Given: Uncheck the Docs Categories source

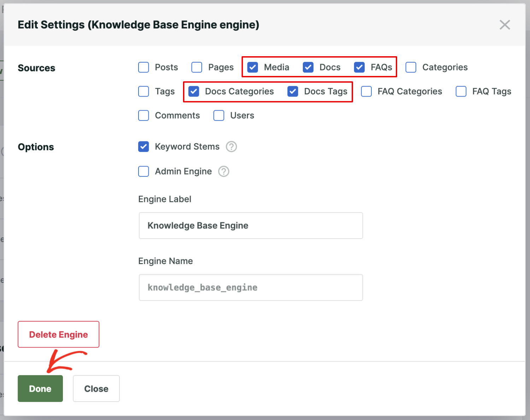Looking at the screenshot, I should point(194,91).
